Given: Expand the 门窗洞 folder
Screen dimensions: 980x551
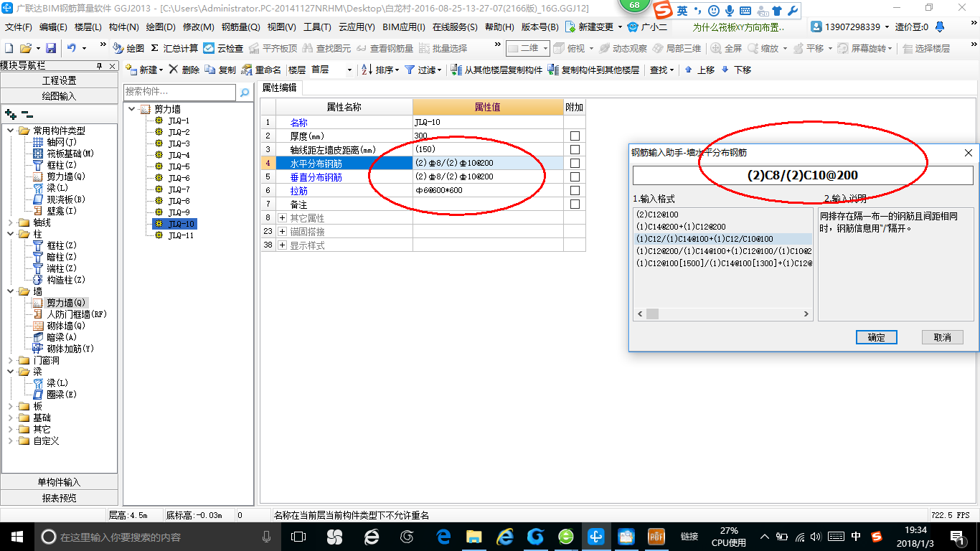Looking at the screenshot, I should pos(11,360).
